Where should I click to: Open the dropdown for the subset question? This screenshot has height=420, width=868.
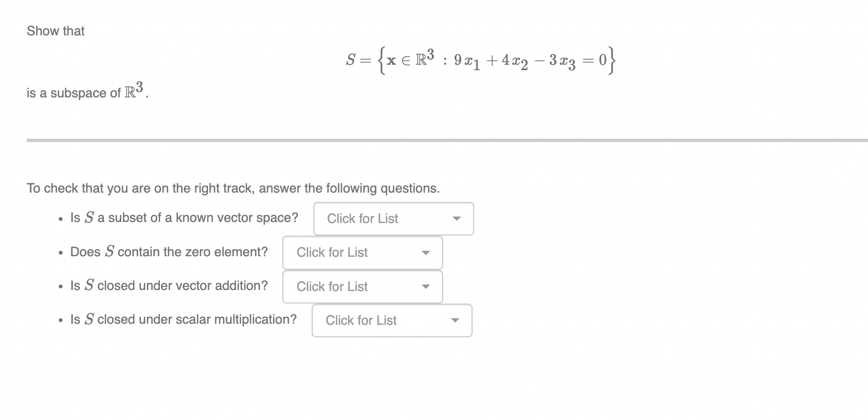tap(393, 219)
